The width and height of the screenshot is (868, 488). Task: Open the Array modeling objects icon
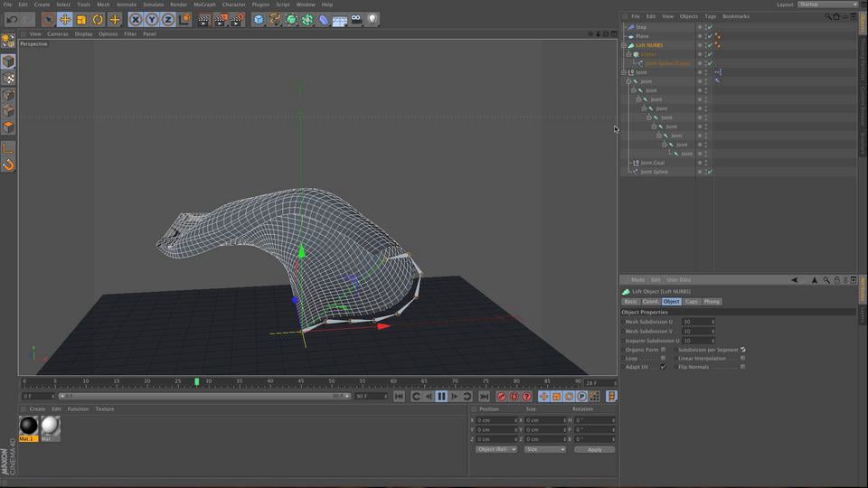(x=307, y=20)
